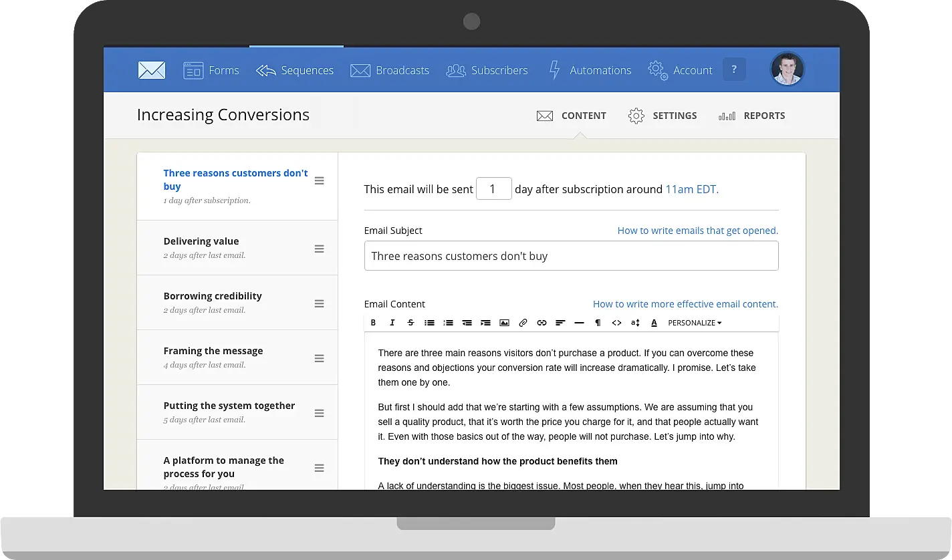Screen dimensions: 952x560
Task: Open the HTML code view icon
Action: click(616, 323)
